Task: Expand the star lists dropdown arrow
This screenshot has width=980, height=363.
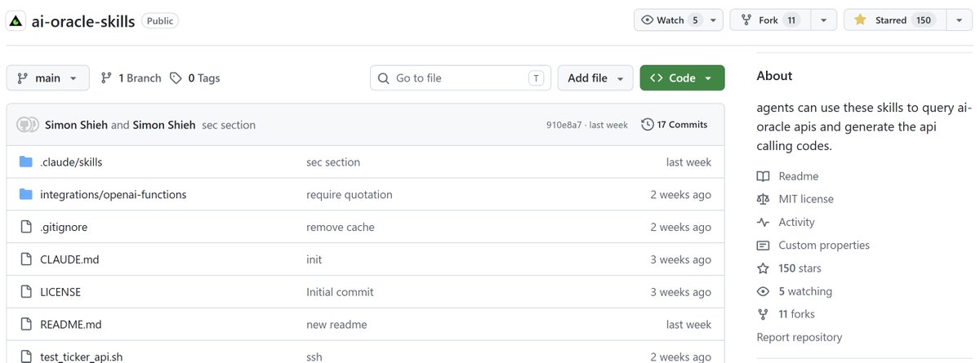Action: click(958, 20)
